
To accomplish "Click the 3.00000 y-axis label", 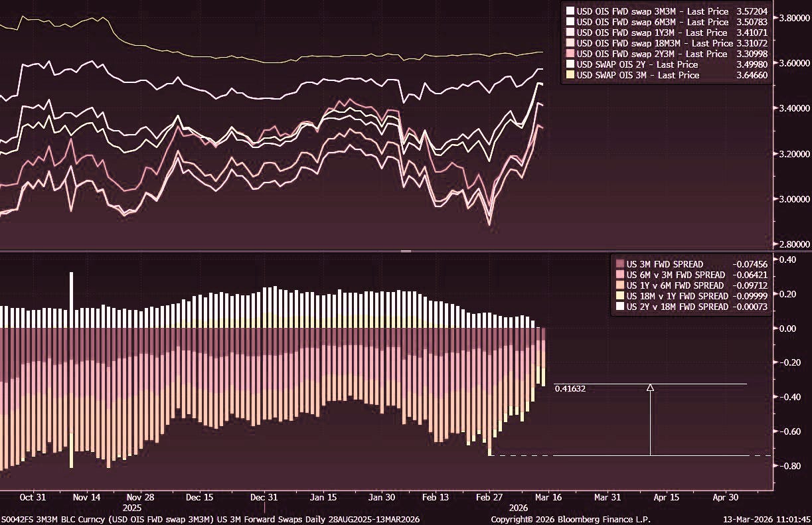I will click(x=793, y=198).
